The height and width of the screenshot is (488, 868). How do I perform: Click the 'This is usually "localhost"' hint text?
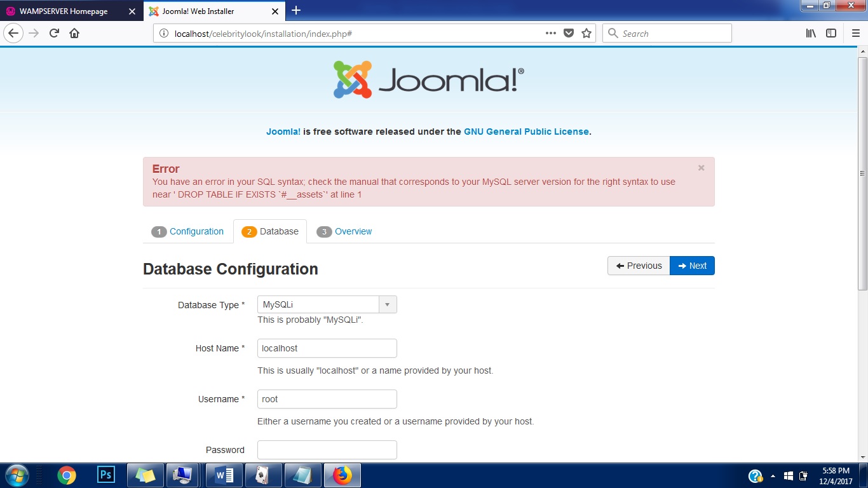[x=375, y=370]
